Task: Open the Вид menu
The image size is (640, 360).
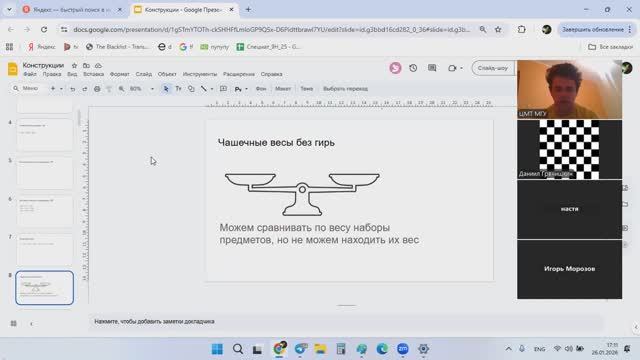Action: (x=72, y=74)
